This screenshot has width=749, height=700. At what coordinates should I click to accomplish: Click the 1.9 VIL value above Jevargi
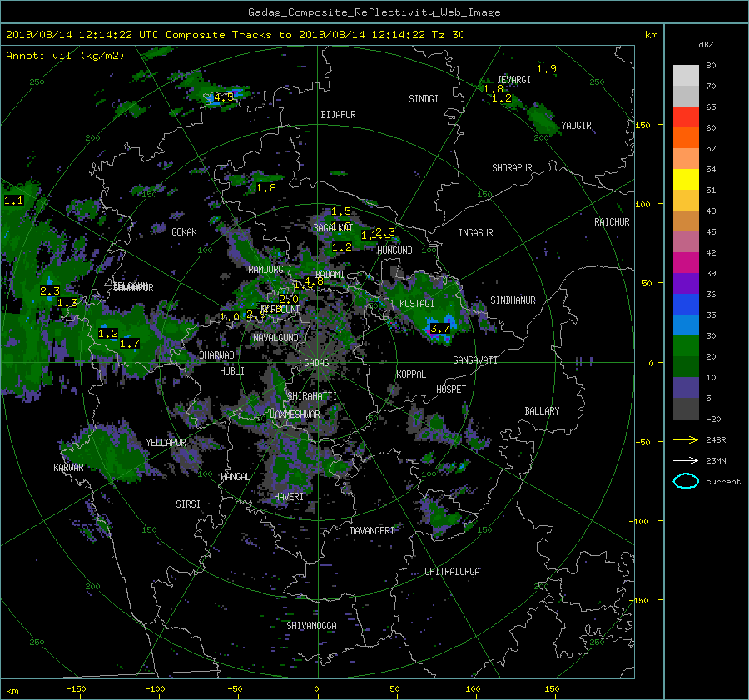547,69
